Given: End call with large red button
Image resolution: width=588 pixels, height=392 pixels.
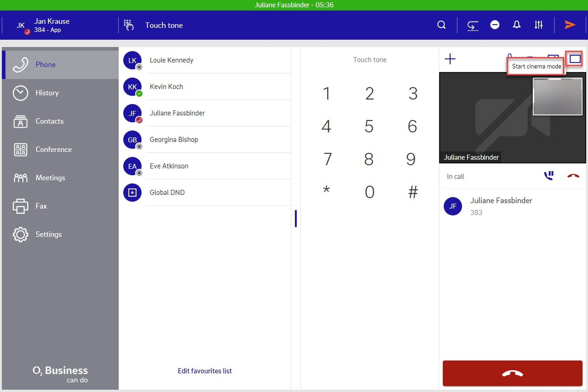Looking at the screenshot, I should click(x=512, y=373).
